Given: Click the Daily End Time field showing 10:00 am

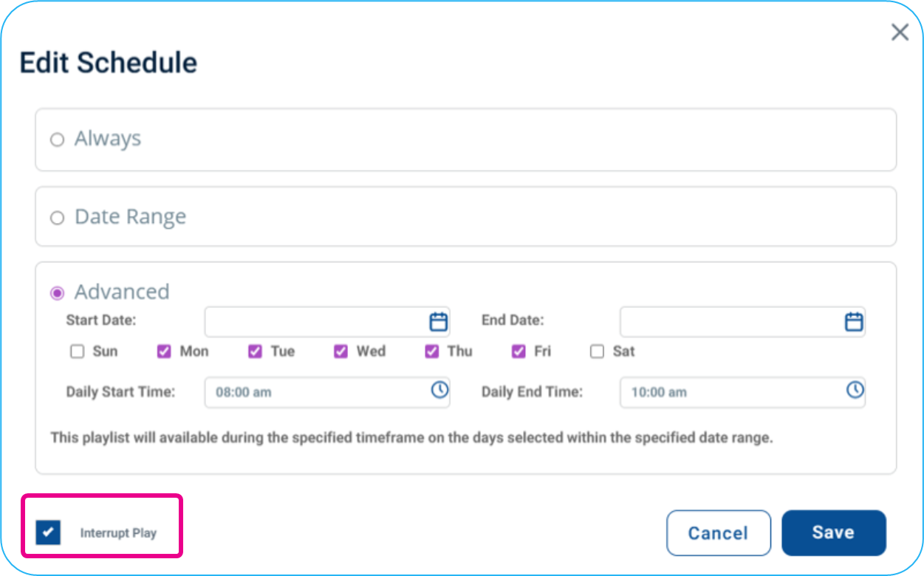Looking at the screenshot, I should pyautogui.click(x=742, y=392).
